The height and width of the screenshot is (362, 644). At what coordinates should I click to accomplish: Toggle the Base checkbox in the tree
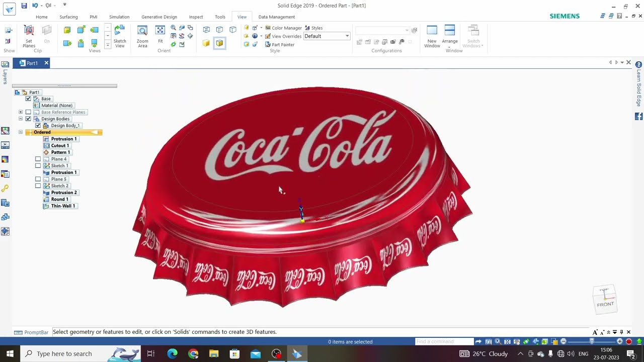(x=28, y=99)
